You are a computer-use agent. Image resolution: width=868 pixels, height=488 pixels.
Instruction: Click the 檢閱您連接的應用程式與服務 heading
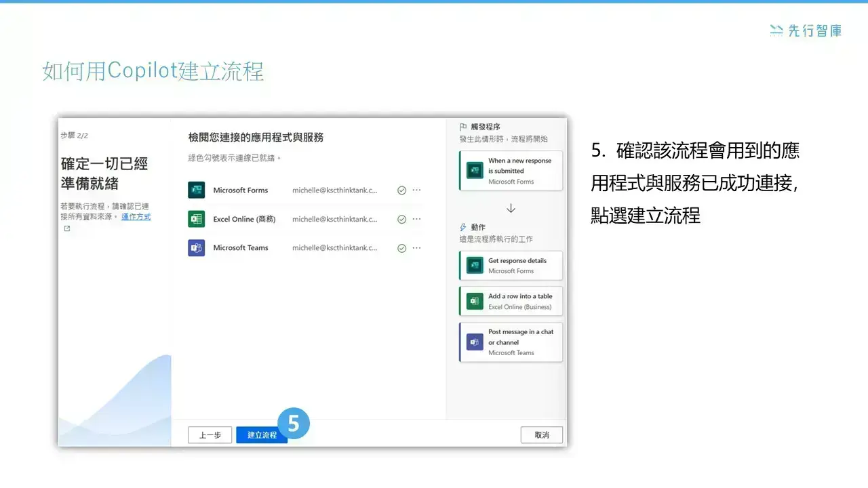pyautogui.click(x=256, y=137)
